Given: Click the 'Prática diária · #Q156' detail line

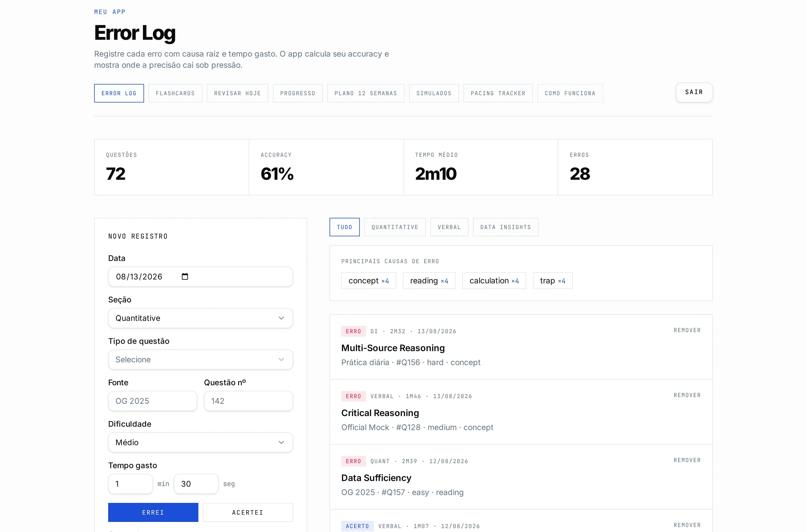Looking at the screenshot, I should pos(411,363).
